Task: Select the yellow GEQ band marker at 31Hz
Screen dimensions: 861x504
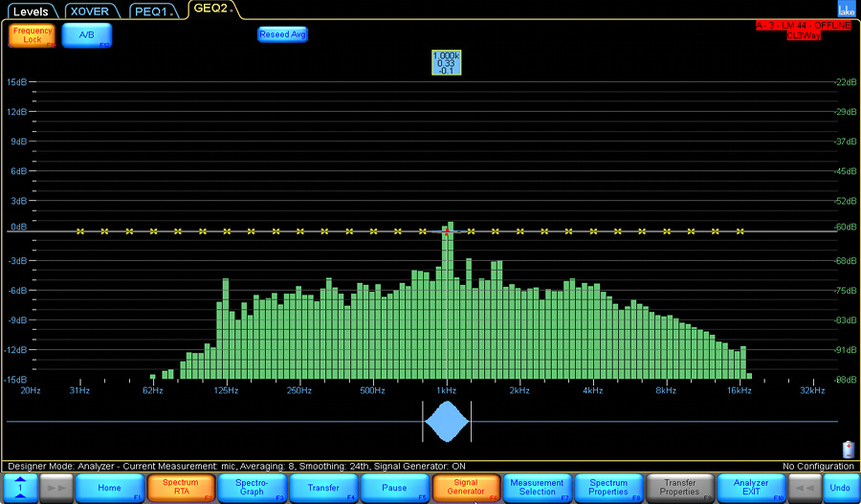Action: tap(80, 231)
